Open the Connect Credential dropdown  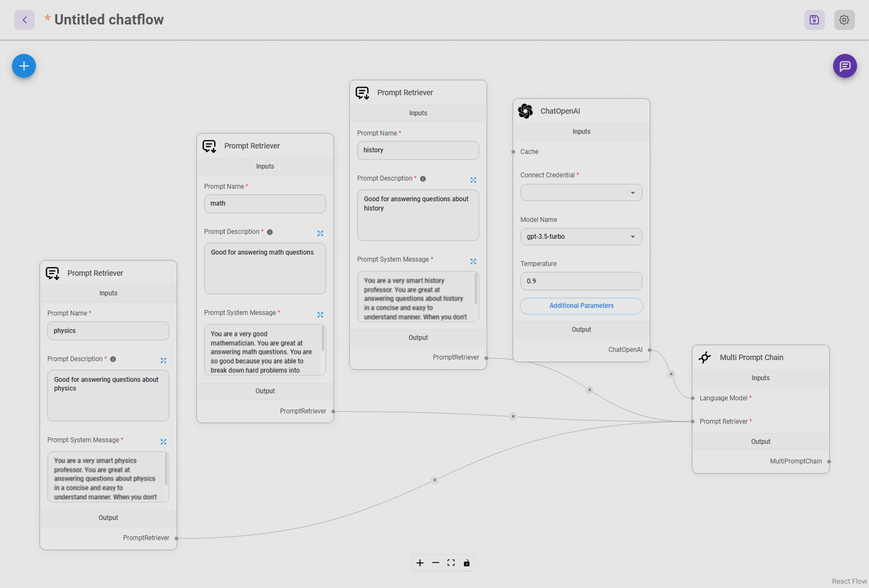click(x=581, y=193)
